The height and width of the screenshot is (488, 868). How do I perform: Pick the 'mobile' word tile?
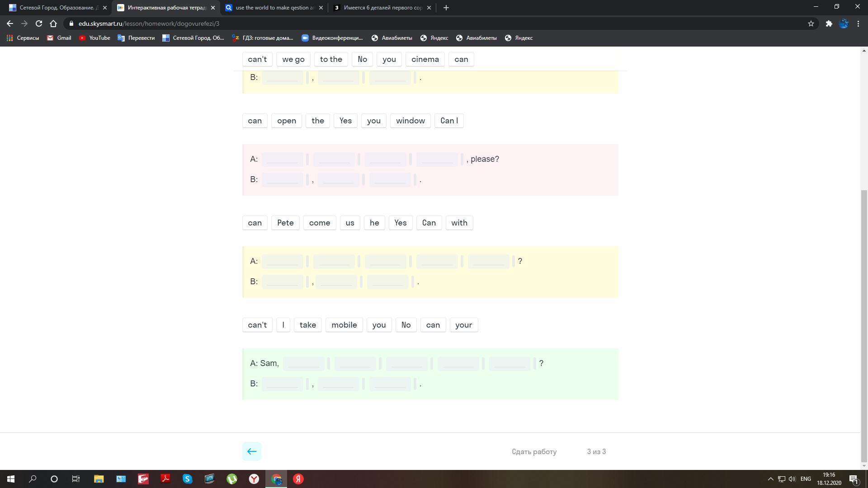[x=344, y=325]
